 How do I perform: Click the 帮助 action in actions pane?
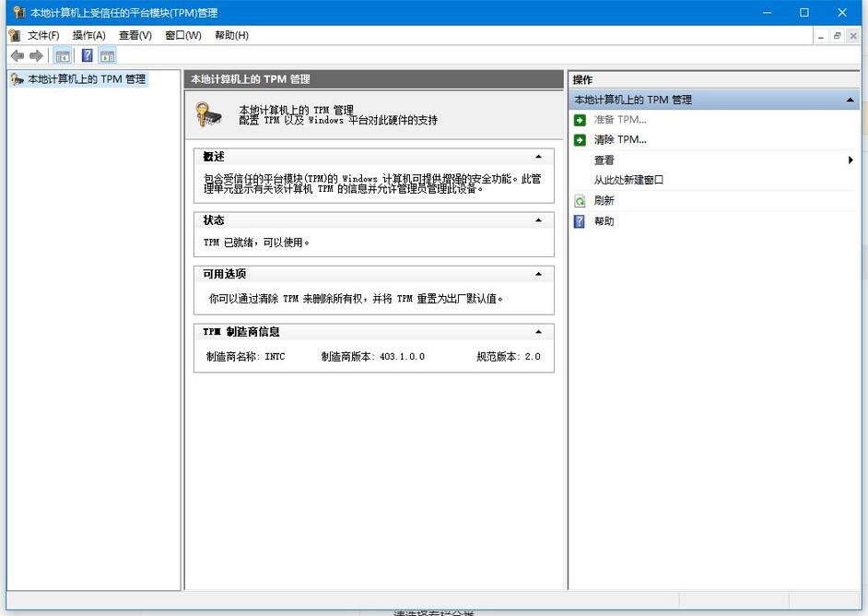pos(604,221)
